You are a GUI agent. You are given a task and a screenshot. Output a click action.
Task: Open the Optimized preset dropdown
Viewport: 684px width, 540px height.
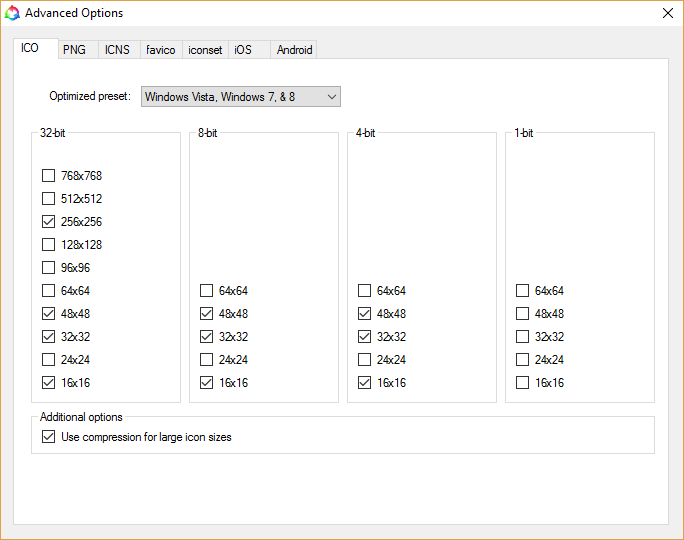(240, 96)
